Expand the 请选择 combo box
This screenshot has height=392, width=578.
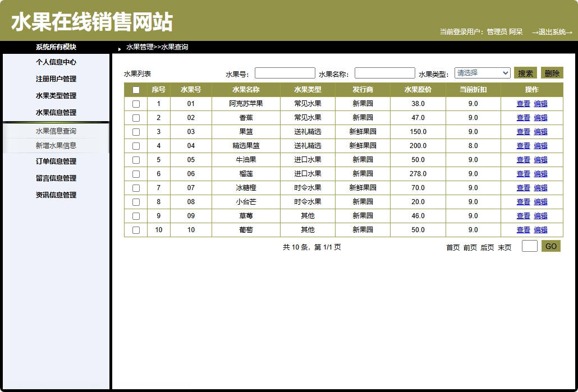coord(481,72)
